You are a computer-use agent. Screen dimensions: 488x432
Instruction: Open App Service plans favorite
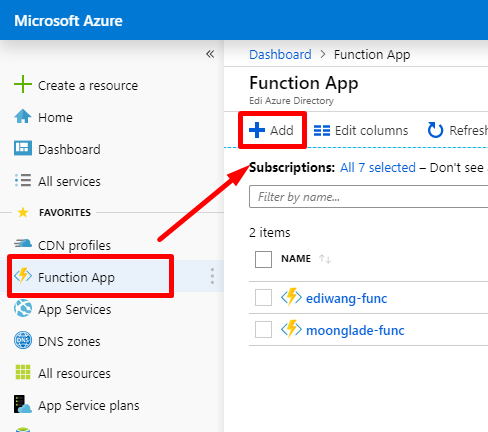click(89, 406)
